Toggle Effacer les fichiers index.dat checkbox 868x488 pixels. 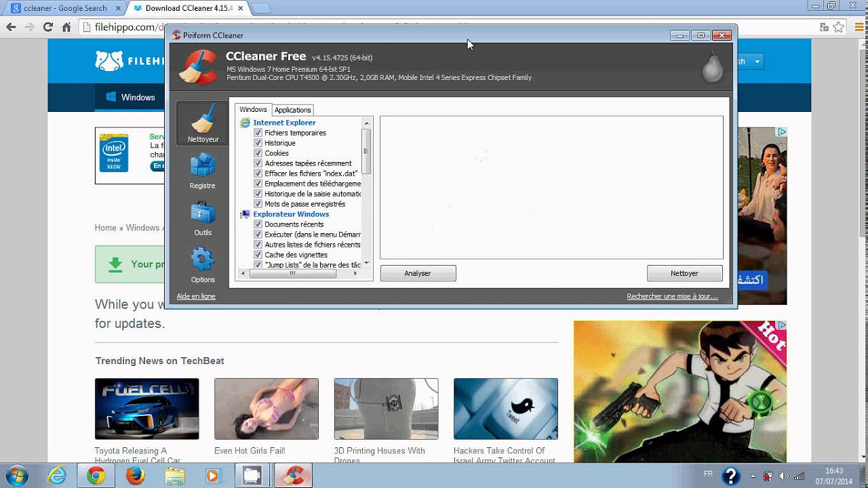tap(258, 174)
